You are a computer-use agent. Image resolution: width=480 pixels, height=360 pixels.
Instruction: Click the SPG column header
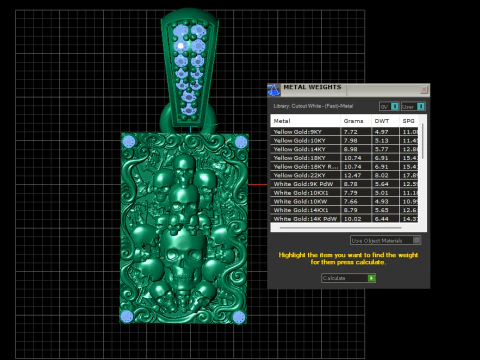[409, 121]
